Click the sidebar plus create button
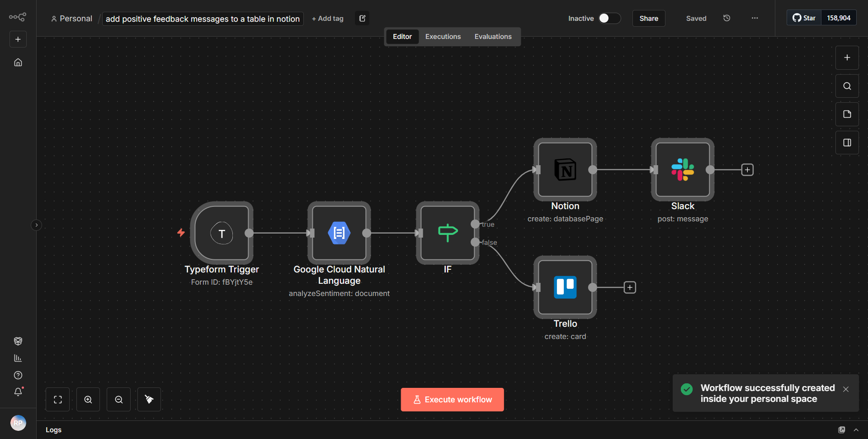868x439 pixels. click(18, 39)
